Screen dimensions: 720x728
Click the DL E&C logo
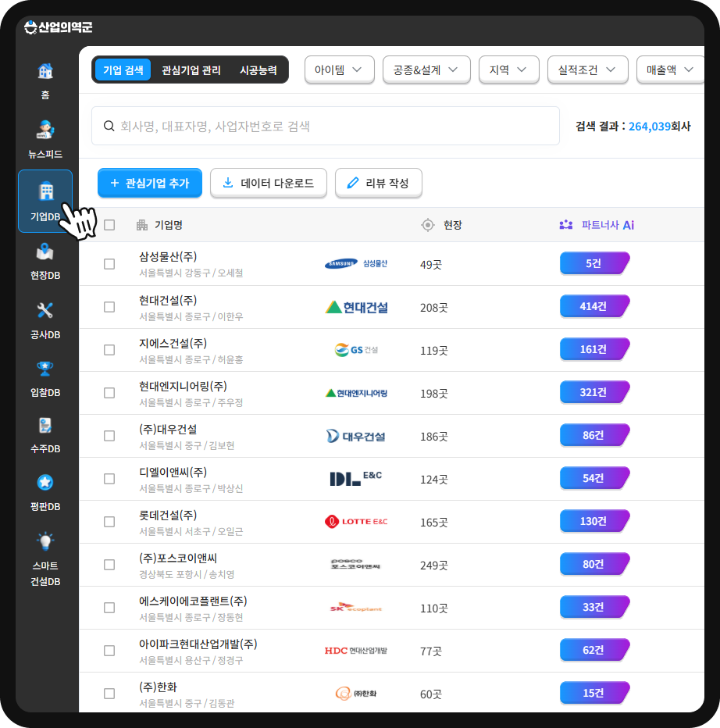(356, 478)
